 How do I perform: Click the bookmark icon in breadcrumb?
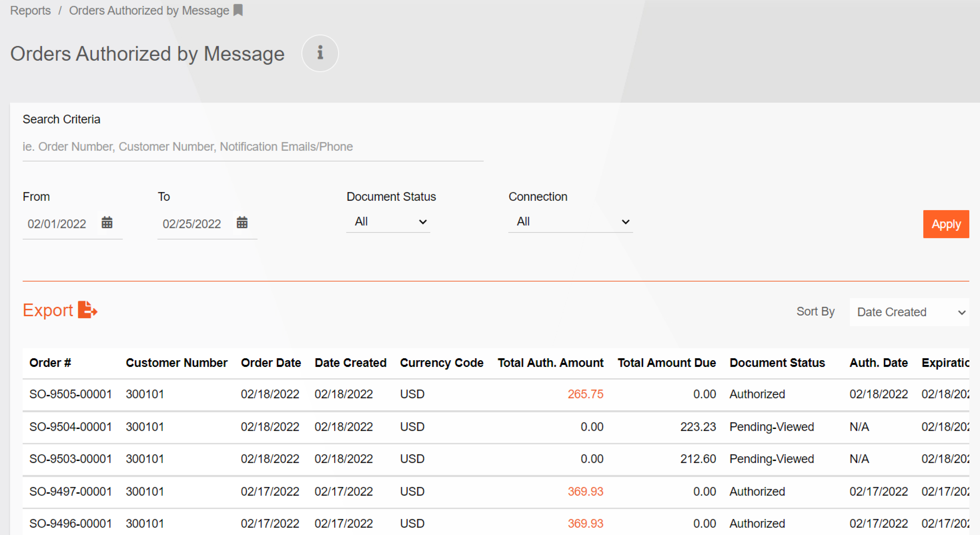tap(238, 10)
